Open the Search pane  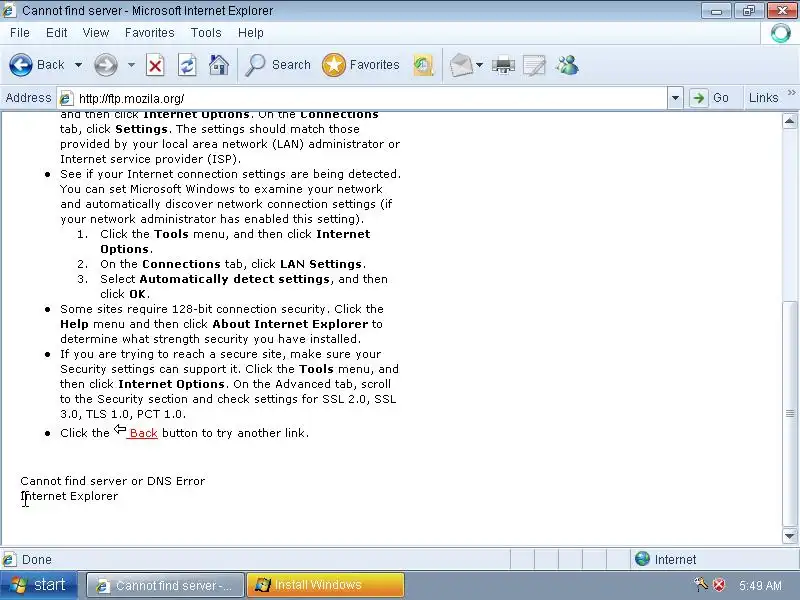click(278, 65)
